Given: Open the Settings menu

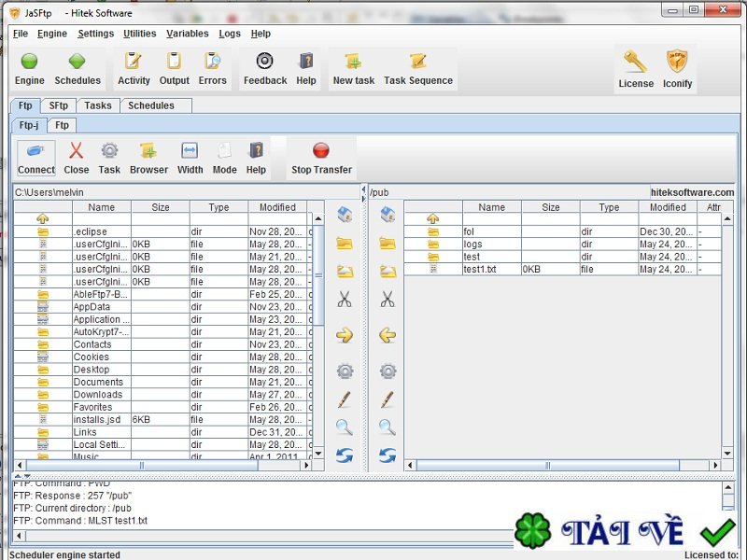Looking at the screenshot, I should 95,34.
